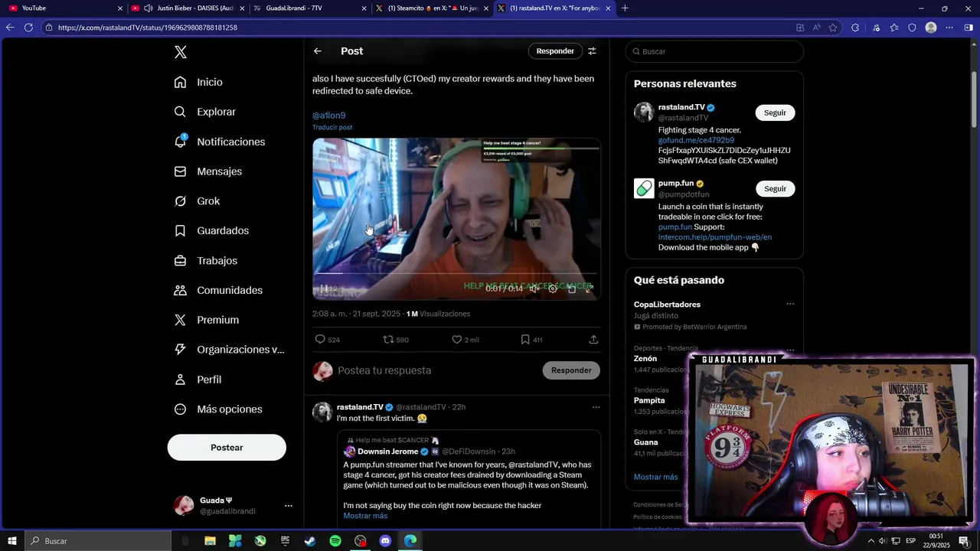Follow rastaland.TV with the Seguir button

point(775,112)
